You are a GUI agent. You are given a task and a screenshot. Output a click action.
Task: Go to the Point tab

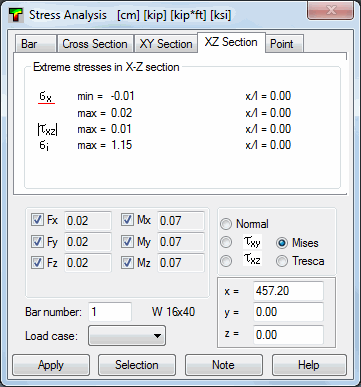click(284, 44)
